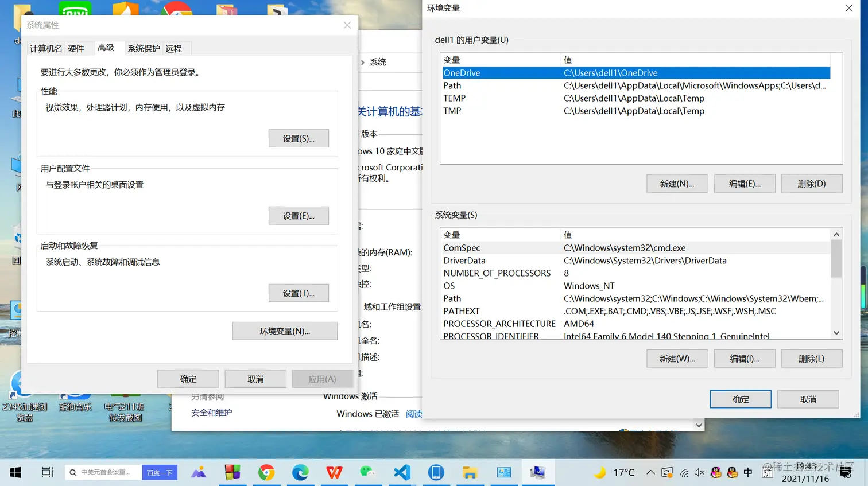Screen dimensions: 868x486
Task: Open Microsoft Edge from the taskbar
Action: 300,472
